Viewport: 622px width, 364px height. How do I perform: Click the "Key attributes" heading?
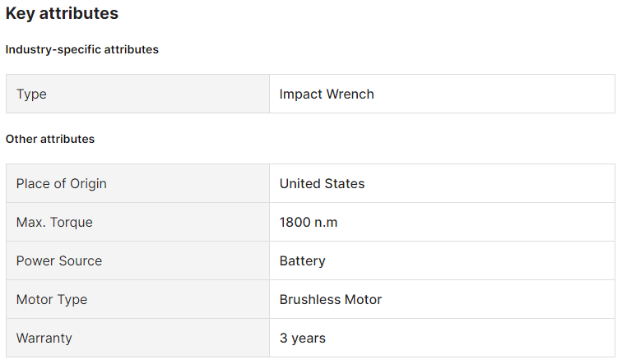pyautogui.click(x=62, y=14)
